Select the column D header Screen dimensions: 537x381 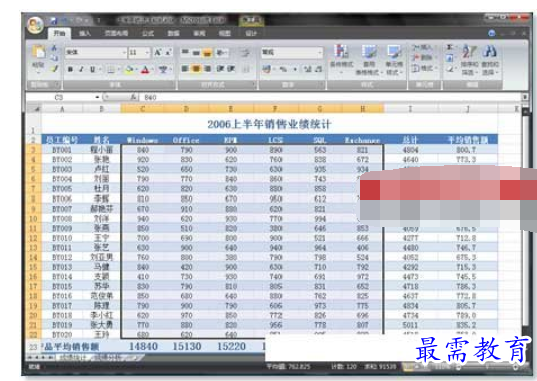click(187, 109)
